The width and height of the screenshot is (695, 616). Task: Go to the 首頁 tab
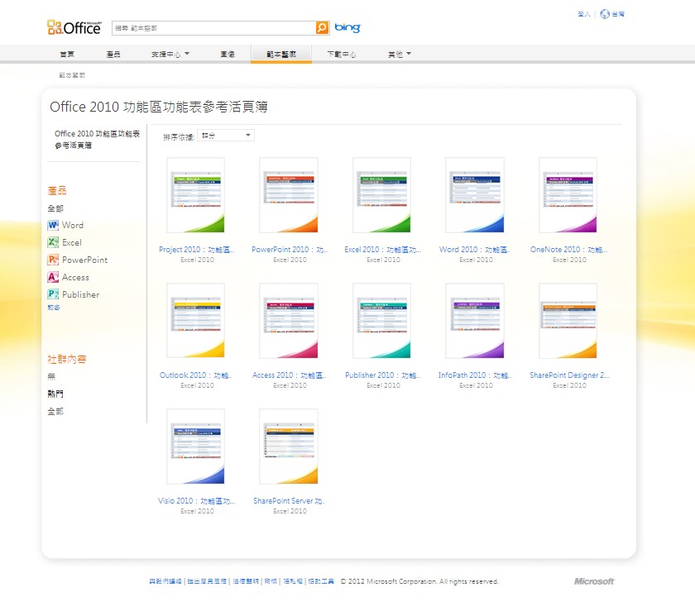(67, 54)
